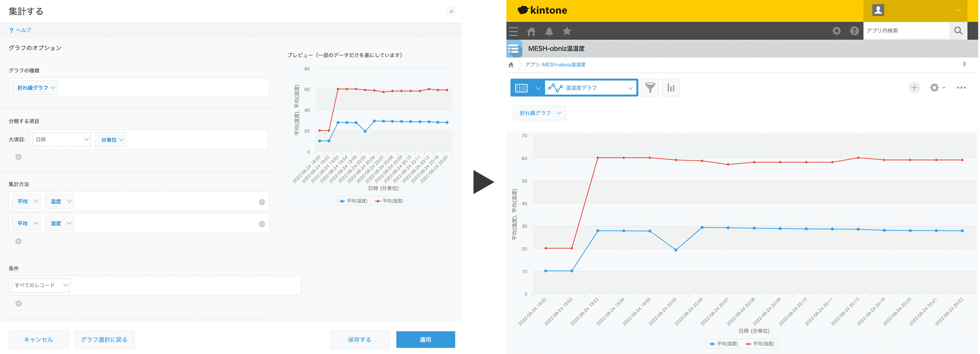Click the ヘルプ help link
Screen dimensions: 980x354
pyautogui.click(x=20, y=30)
